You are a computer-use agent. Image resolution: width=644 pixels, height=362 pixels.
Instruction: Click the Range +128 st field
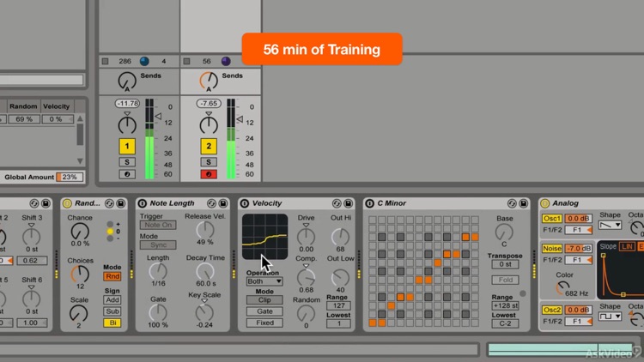tap(505, 305)
